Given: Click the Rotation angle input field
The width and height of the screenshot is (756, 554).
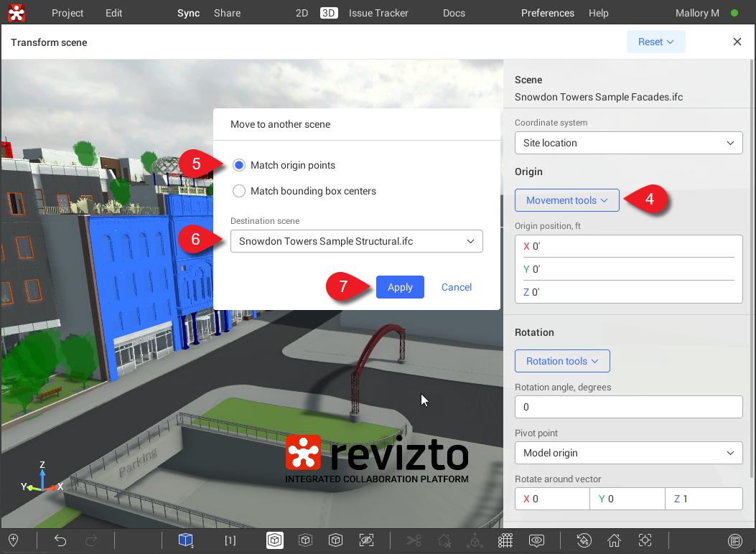Looking at the screenshot, I should coord(628,407).
